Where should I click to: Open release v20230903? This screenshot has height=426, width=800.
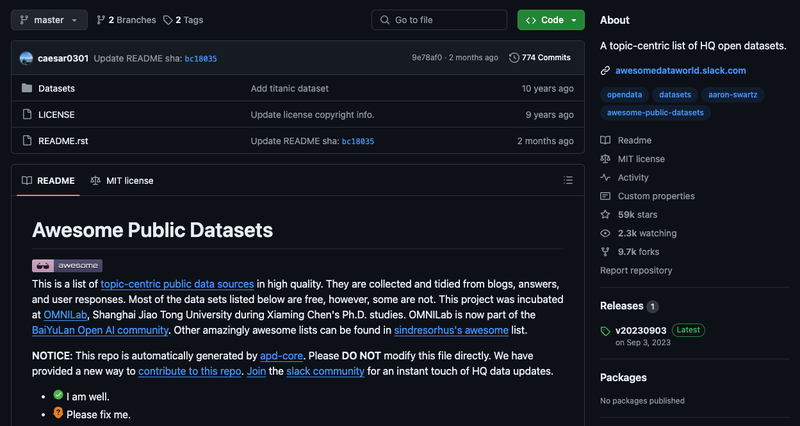640,330
